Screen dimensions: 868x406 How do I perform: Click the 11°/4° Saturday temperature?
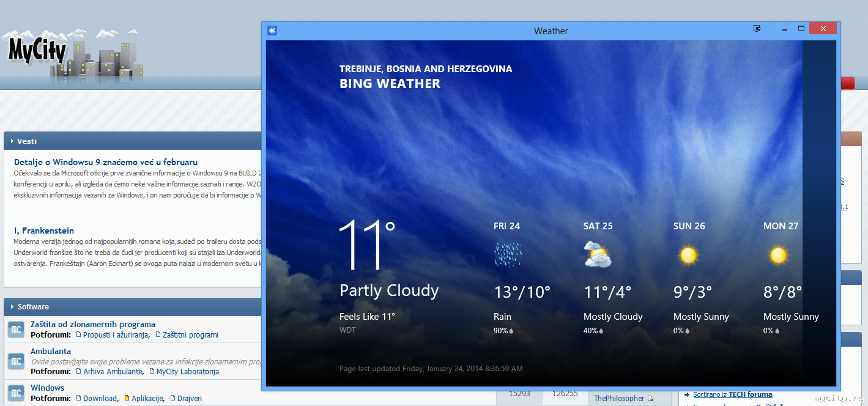click(607, 292)
